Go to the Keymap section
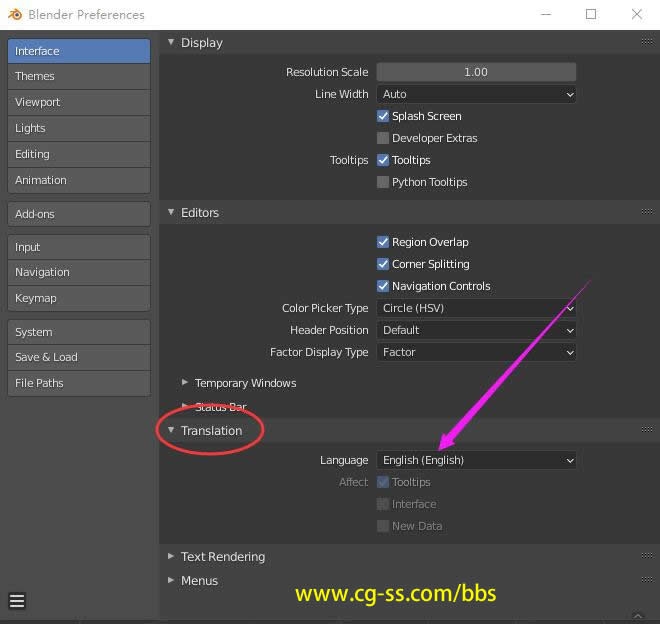The width and height of the screenshot is (660, 624). [x=78, y=298]
